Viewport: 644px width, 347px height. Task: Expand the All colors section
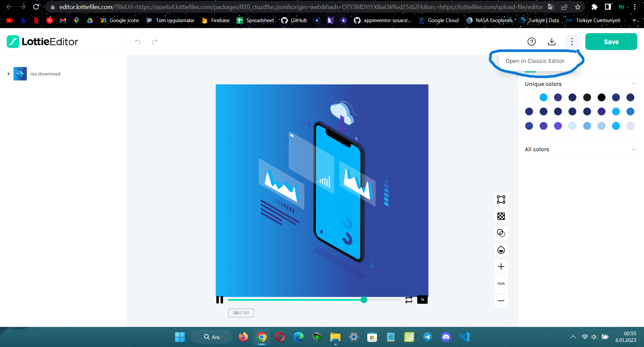[x=634, y=150]
